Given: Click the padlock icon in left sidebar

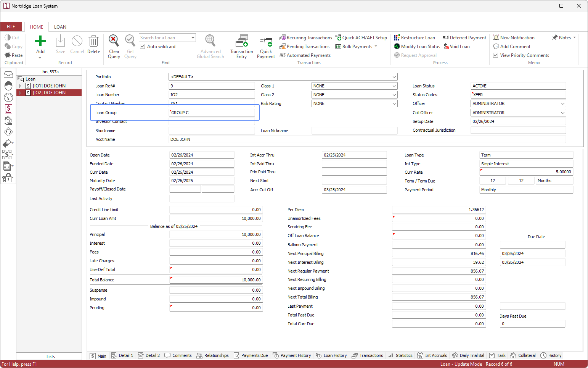Looking at the screenshot, I should coord(7,178).
